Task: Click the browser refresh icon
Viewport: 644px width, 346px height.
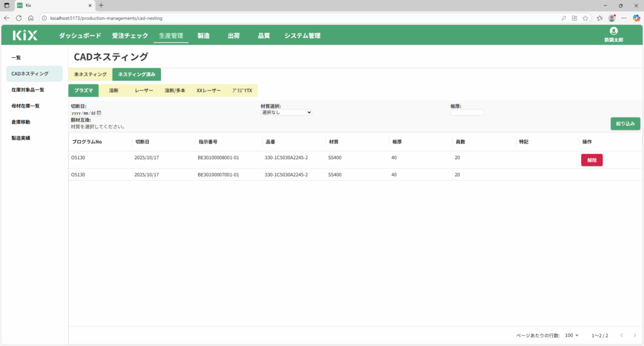Action: tap(18, 18)
